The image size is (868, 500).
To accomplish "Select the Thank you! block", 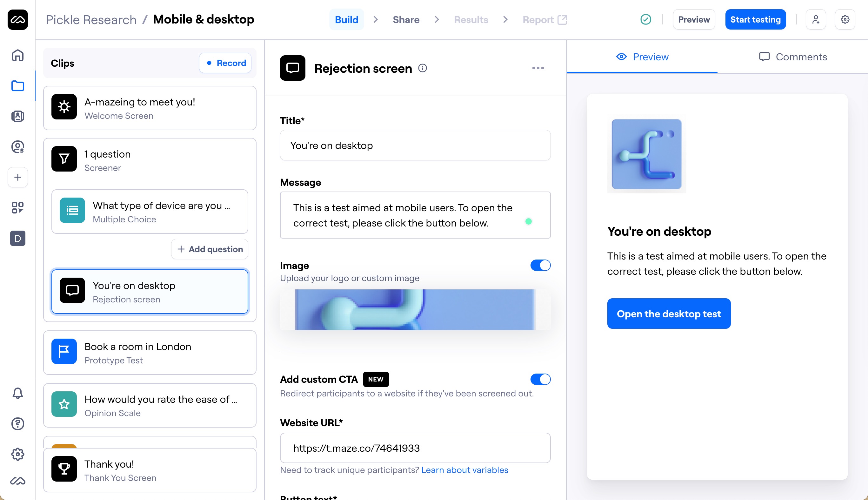I will [x=150, y=470].
